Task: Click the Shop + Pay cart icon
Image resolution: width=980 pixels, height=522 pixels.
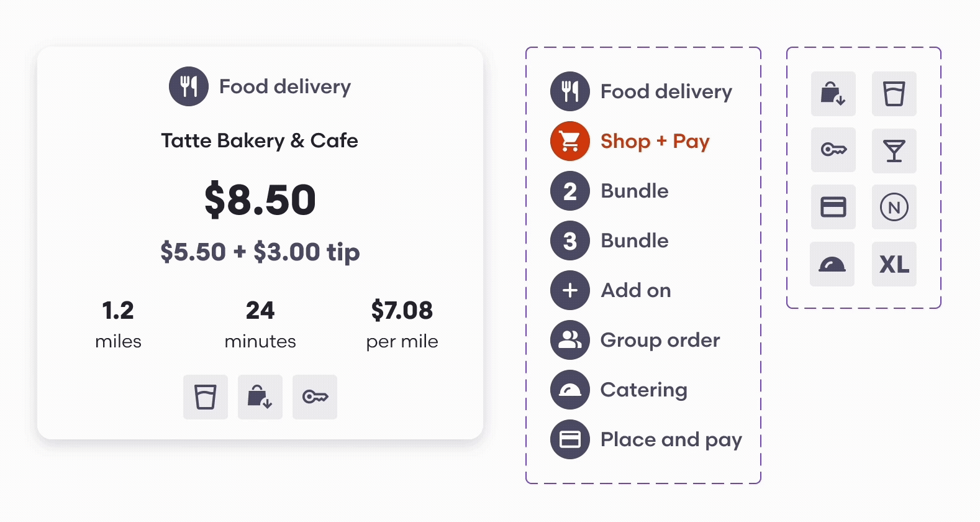Action: [x=569, y=141]
